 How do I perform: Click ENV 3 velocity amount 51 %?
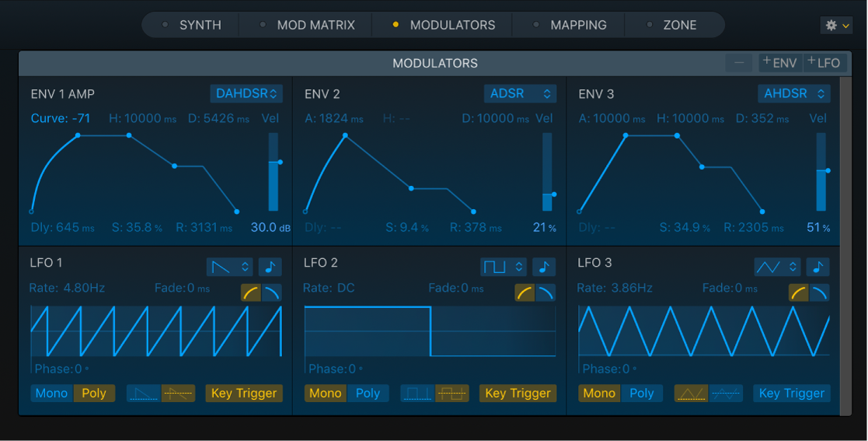819,228
